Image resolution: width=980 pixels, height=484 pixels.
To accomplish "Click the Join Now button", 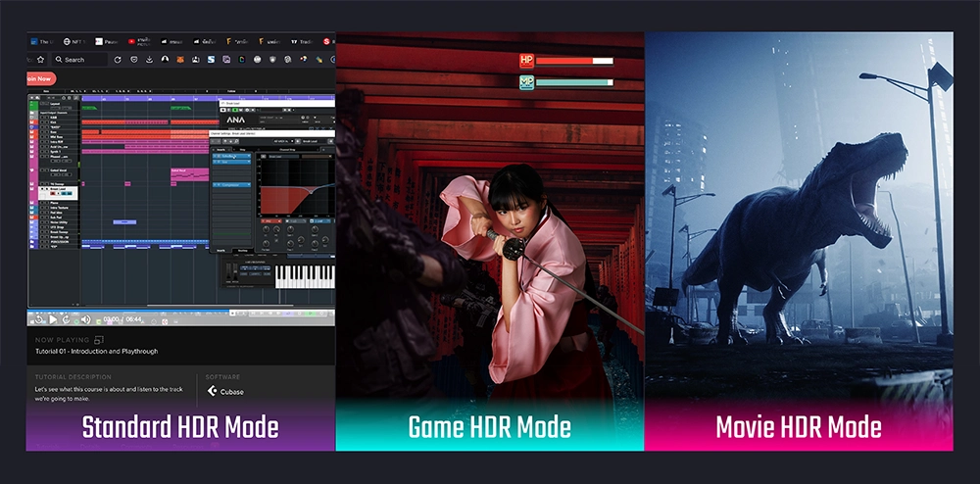I will (40, 78).
